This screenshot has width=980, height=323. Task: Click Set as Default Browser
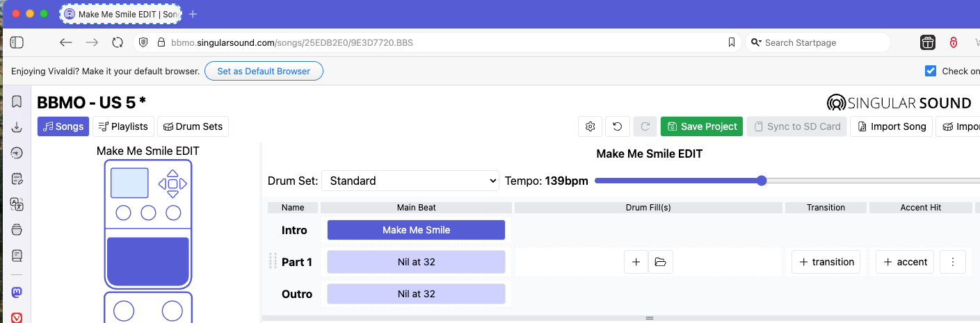[x=264, y=71]
